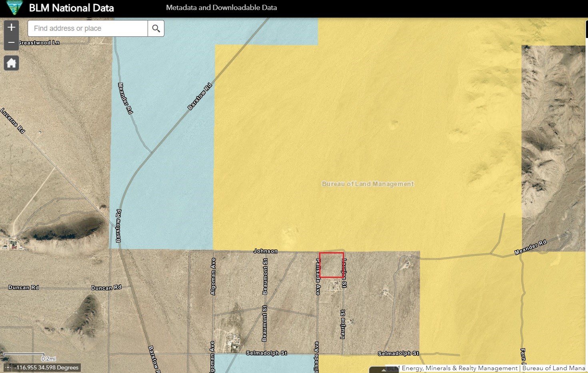Zoom out of the map
The image size is (588, 373).
click(11, 42)
